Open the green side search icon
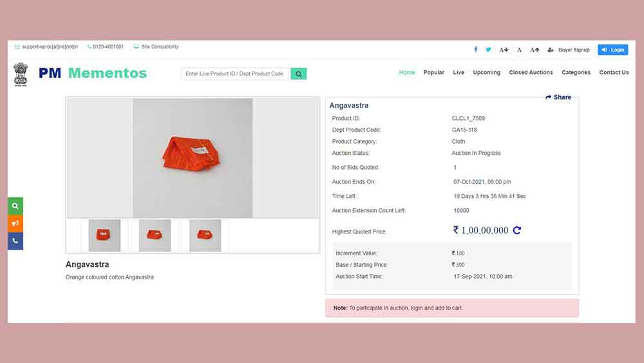The width and height of the screenshot is (644, 363). [15, 206]
